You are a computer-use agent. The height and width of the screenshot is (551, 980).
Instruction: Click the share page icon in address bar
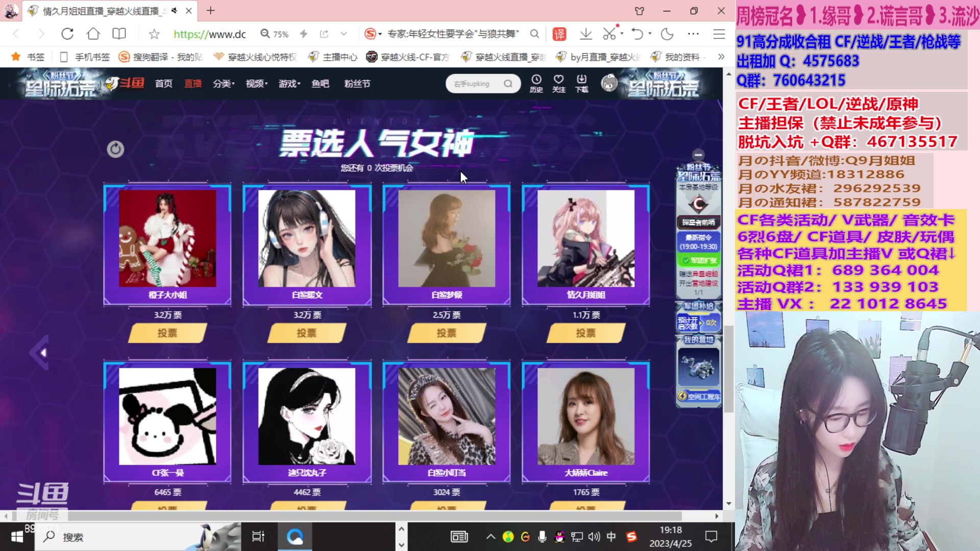click(x=324, y=34)
